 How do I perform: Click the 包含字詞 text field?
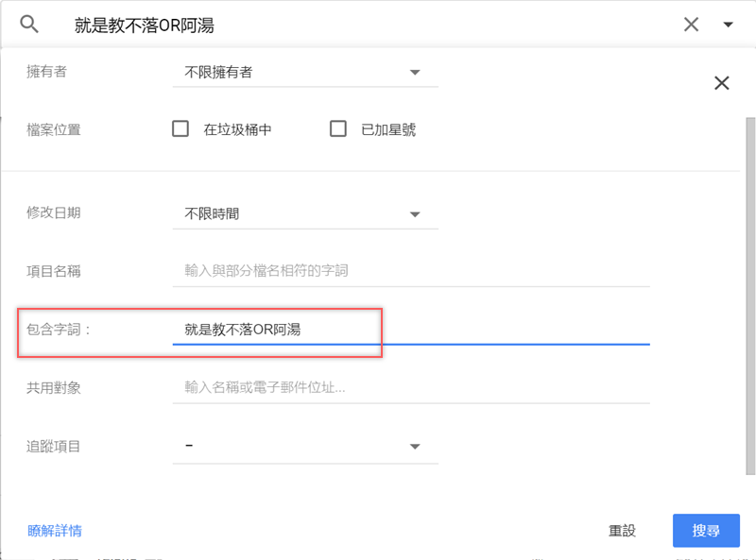click(411, 330)
